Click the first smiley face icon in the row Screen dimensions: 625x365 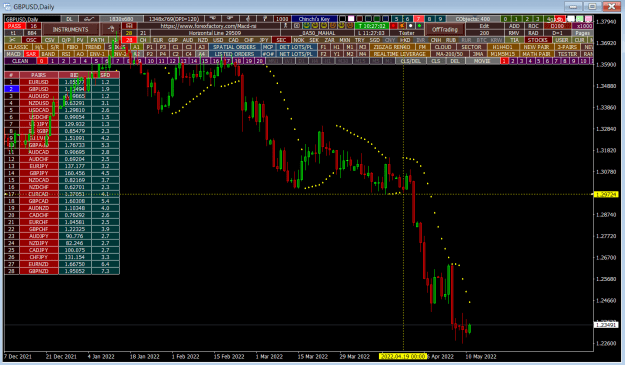307,26
